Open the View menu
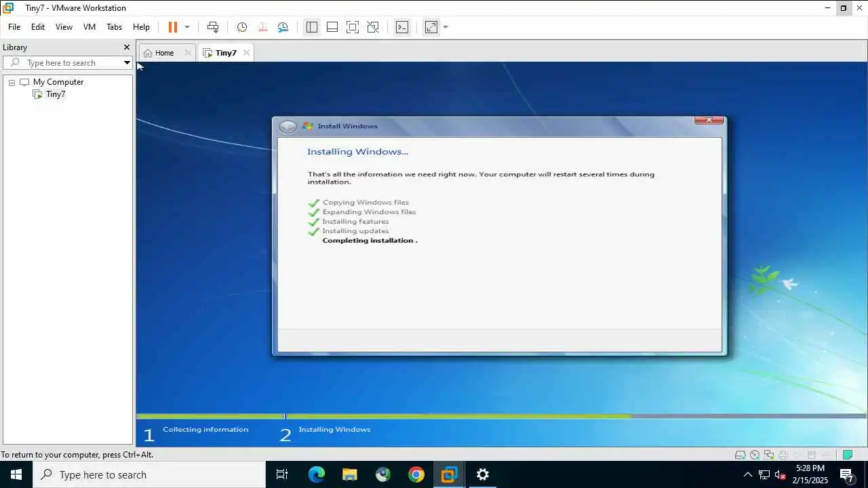 (64, 27)
